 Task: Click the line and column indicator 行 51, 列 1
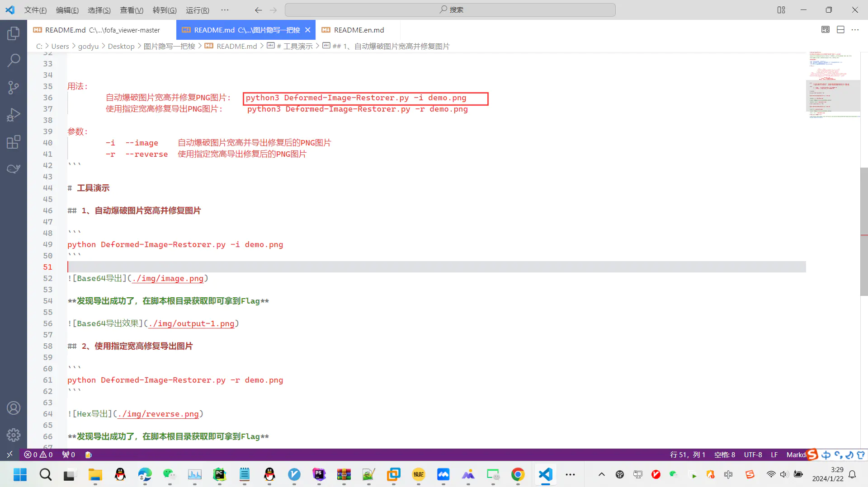[688, 454]
